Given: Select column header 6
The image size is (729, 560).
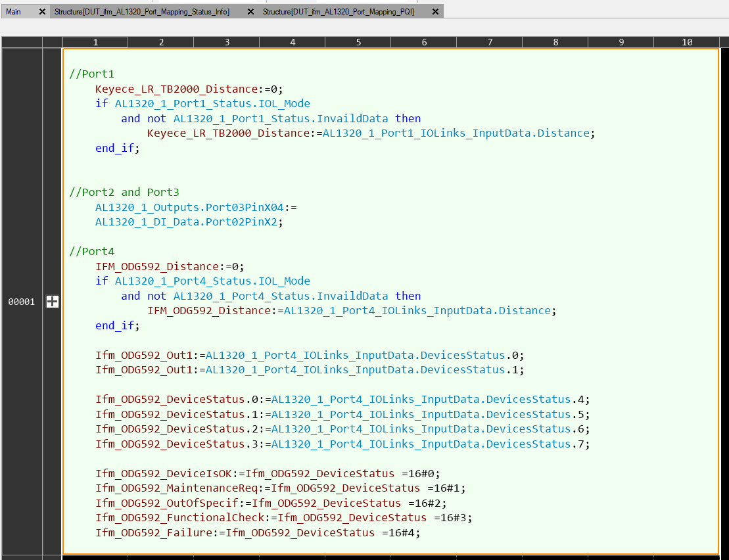Looking at the screenshot, I should (424, 42).
